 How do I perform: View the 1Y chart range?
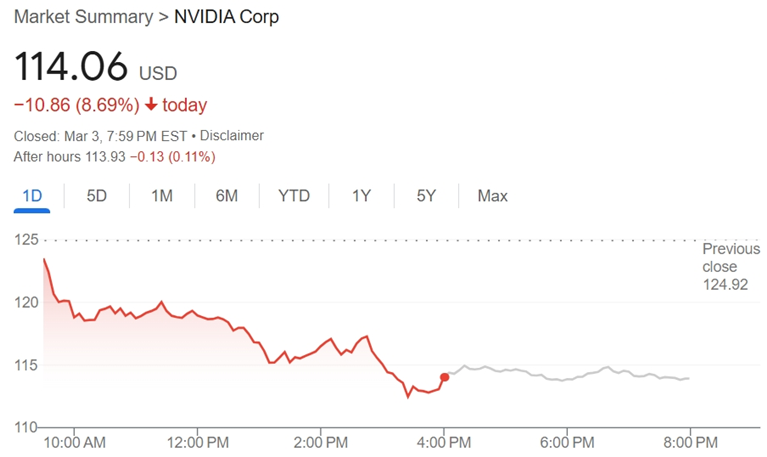point(362,196)
